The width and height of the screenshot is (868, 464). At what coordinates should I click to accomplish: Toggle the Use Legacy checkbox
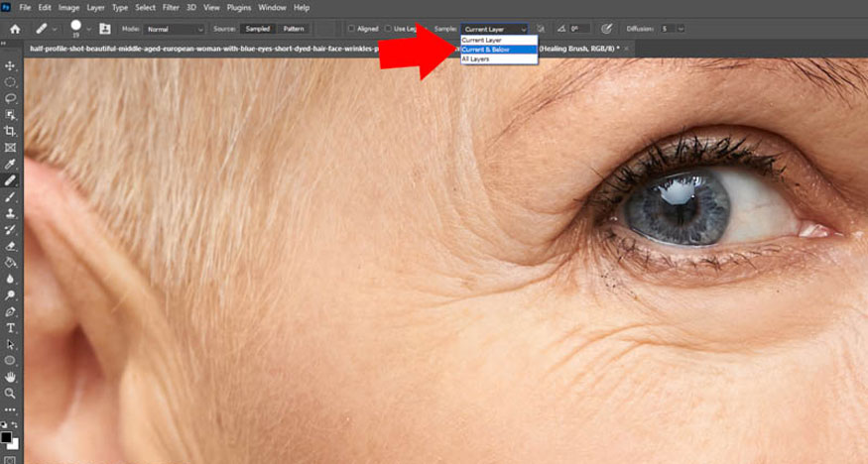(388, 29)
